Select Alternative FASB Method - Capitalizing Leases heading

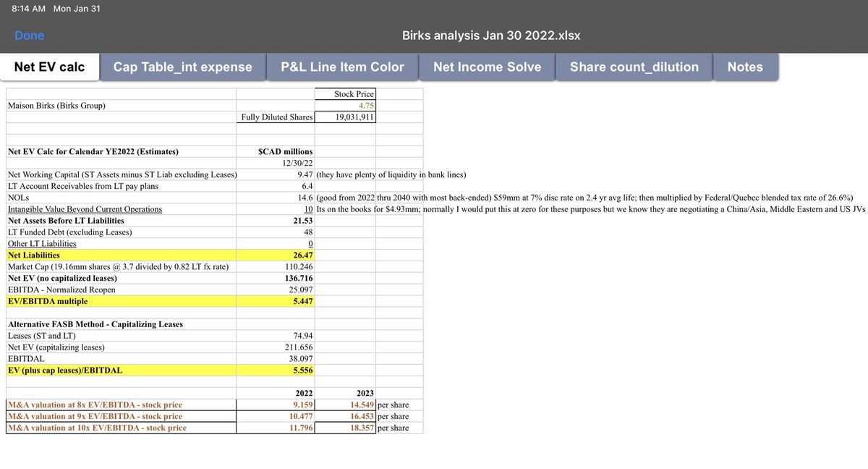[x=95, y=324]
